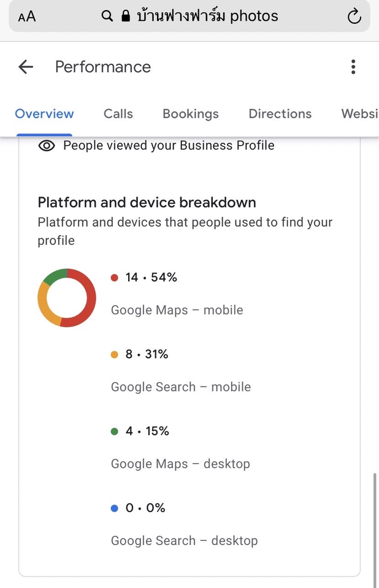This screenshot has height=588, width=379.
Task: Tap the orange legend dot for Google Search mobile
Action: [x=113, y=354]
